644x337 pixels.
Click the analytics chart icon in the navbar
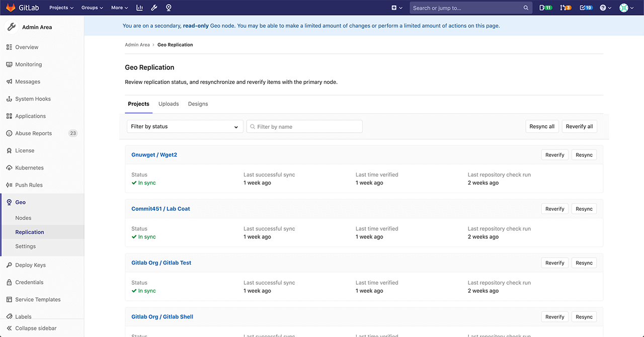(139, 8)
